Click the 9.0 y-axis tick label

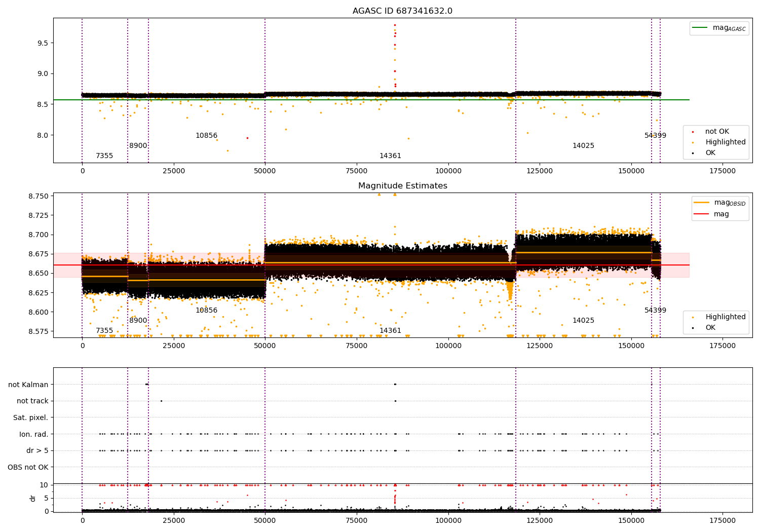tap(43, 73)
